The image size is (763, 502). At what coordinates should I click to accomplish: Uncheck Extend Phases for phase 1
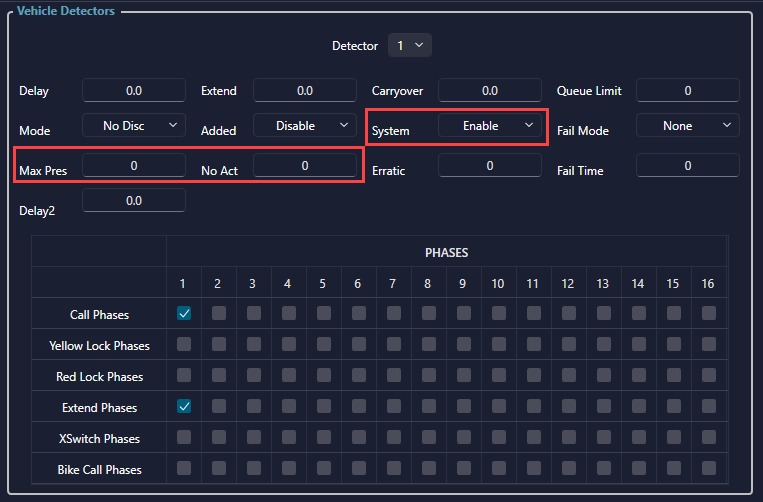point(184,407)
